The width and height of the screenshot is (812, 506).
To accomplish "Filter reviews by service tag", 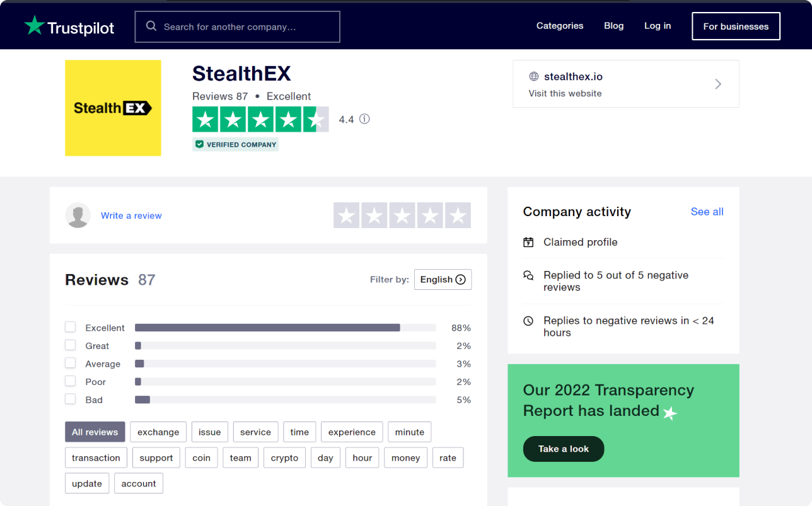I will pos(255,432).
